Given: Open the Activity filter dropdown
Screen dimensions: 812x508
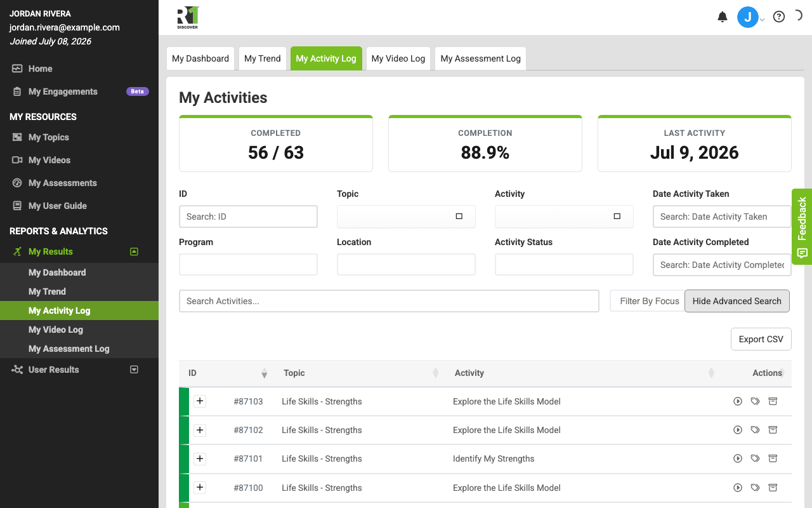Looking at the screenshot, I should (x=564, y=217).
